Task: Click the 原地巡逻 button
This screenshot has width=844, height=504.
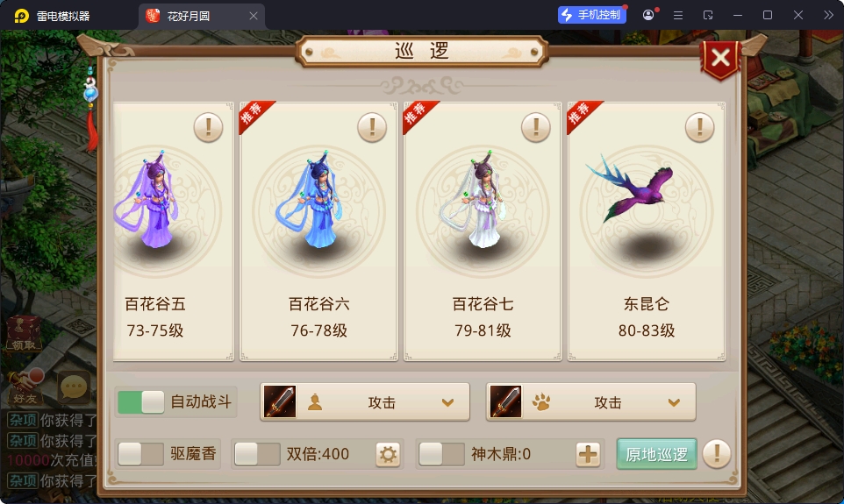Action: click(656, 455)
